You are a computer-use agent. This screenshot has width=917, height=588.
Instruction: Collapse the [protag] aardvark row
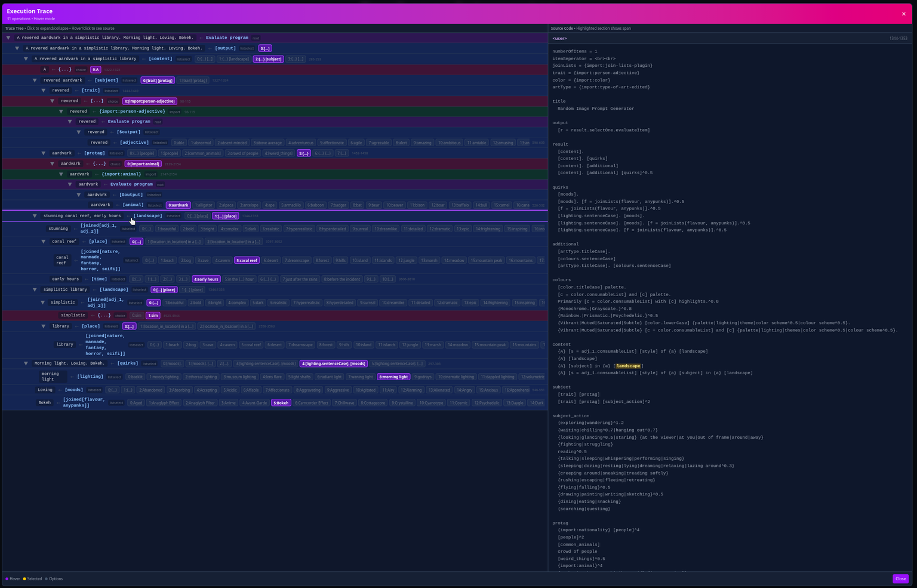click(44, 153)
